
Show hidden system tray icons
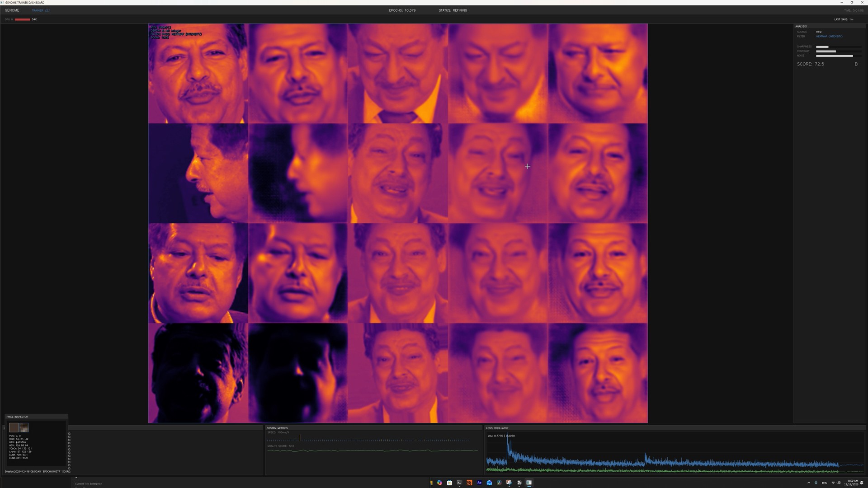click(x=809, y=483)
